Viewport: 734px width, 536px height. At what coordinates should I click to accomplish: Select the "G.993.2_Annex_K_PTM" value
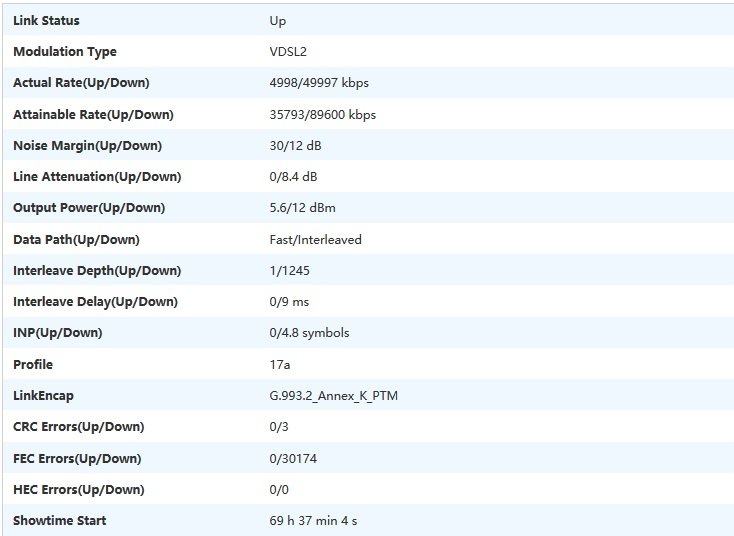(x=333, y=396)
